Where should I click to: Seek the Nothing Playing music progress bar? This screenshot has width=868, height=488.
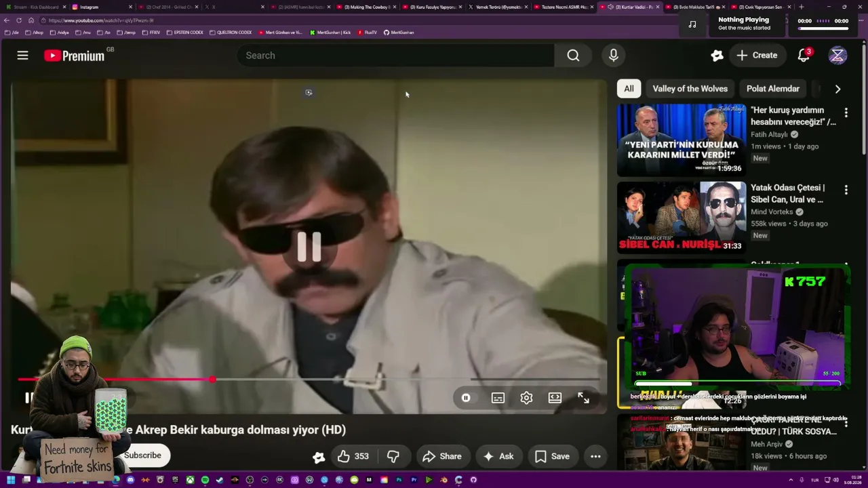pos(823,28)
